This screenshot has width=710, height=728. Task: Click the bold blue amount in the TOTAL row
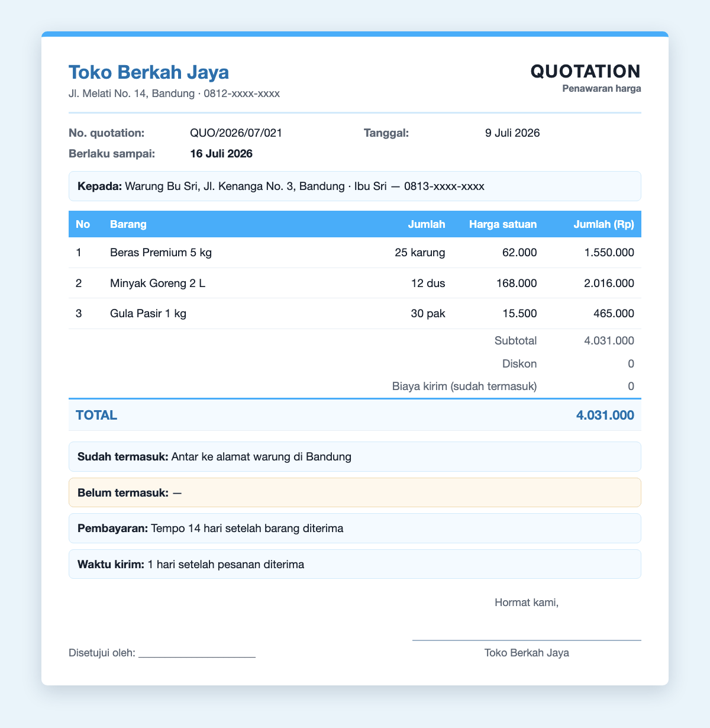click(x=605, y=415)
